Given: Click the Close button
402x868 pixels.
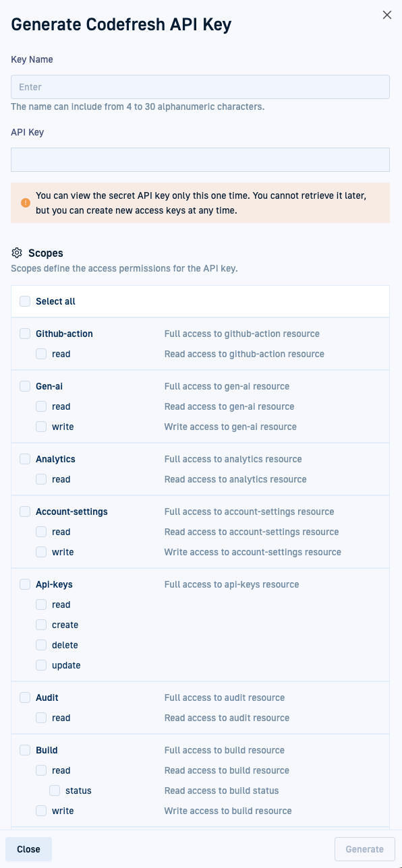Looking at the screenshot, I should 28,849.
